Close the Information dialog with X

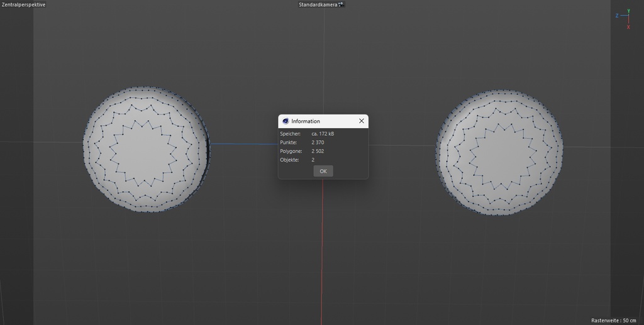click(362, 121)
